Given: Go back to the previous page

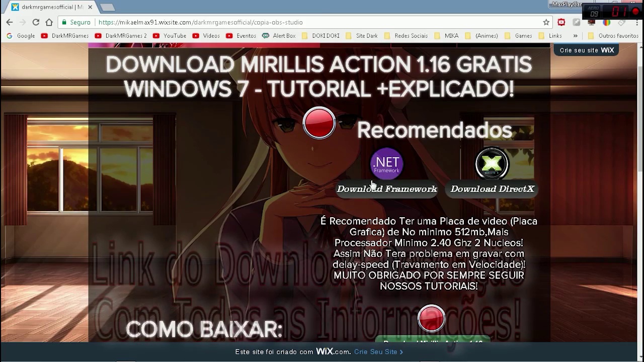Looking at the screenshot, I should [10, 22].
